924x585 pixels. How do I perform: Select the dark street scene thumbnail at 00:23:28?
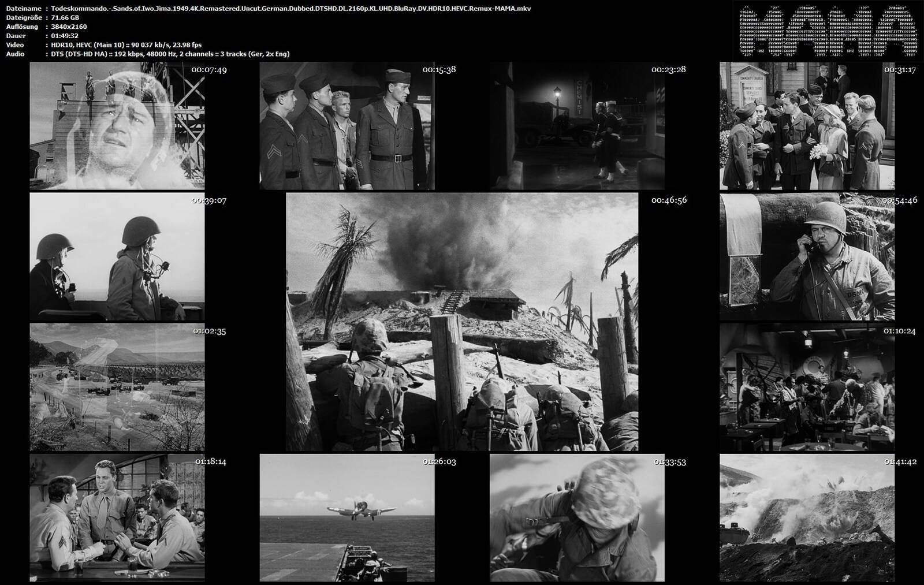pyautogui.click(x=577, y=126)
